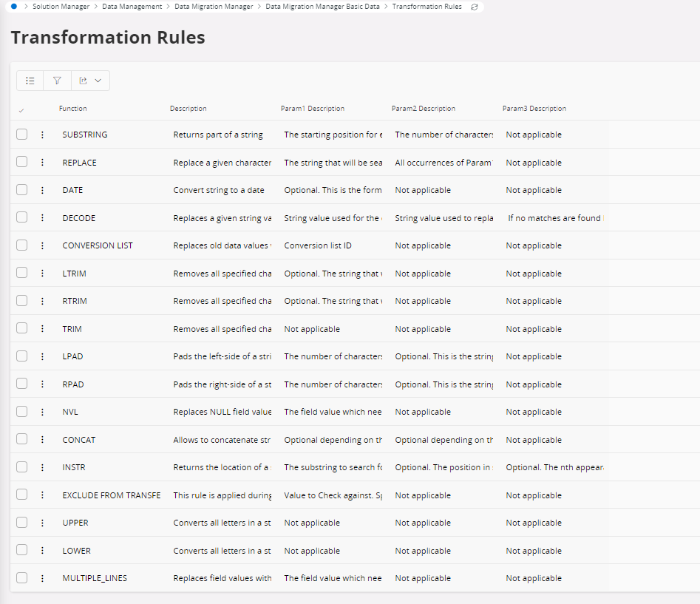The height and width of the screenshot is (604, 700).
Task: Sort by the Function column header
Action: [73, 109]
